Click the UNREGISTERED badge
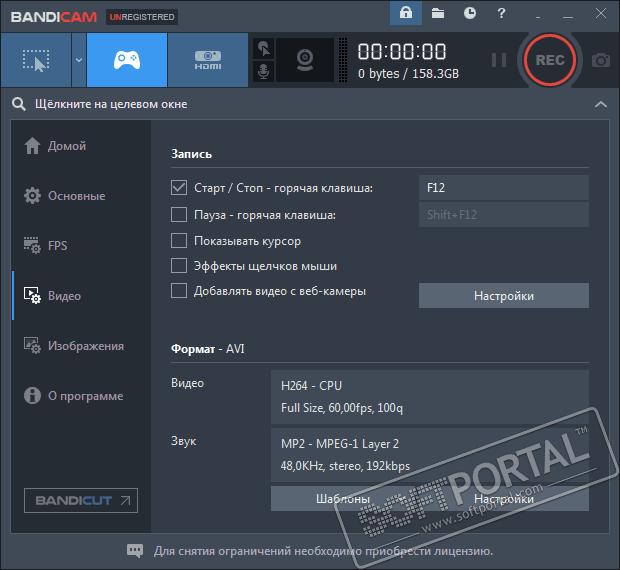The height and width of the screenshot is (570, 620). [x=142, y=17]
